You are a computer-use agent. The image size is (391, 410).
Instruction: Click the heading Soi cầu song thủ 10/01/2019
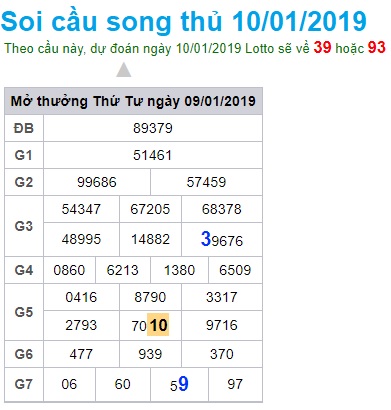(184, 21)
